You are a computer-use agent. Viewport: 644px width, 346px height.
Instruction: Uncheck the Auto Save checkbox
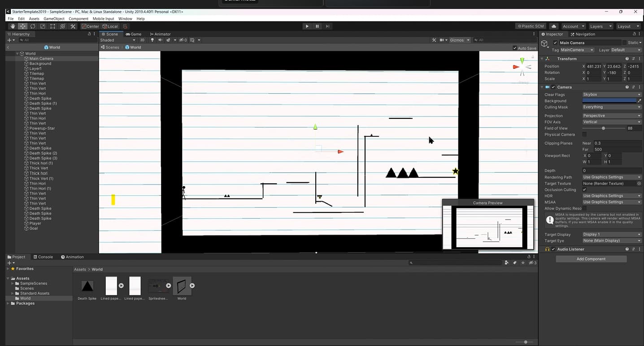pyautogui.click(x=515, y=48)
